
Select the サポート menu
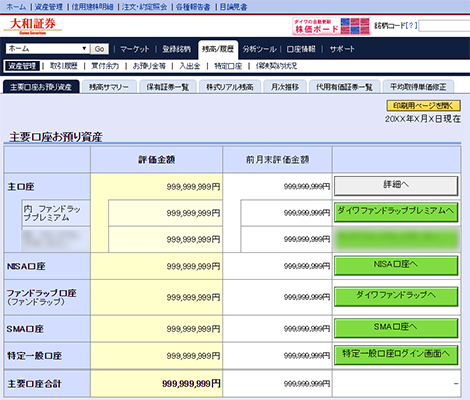(x=342, y=49)
